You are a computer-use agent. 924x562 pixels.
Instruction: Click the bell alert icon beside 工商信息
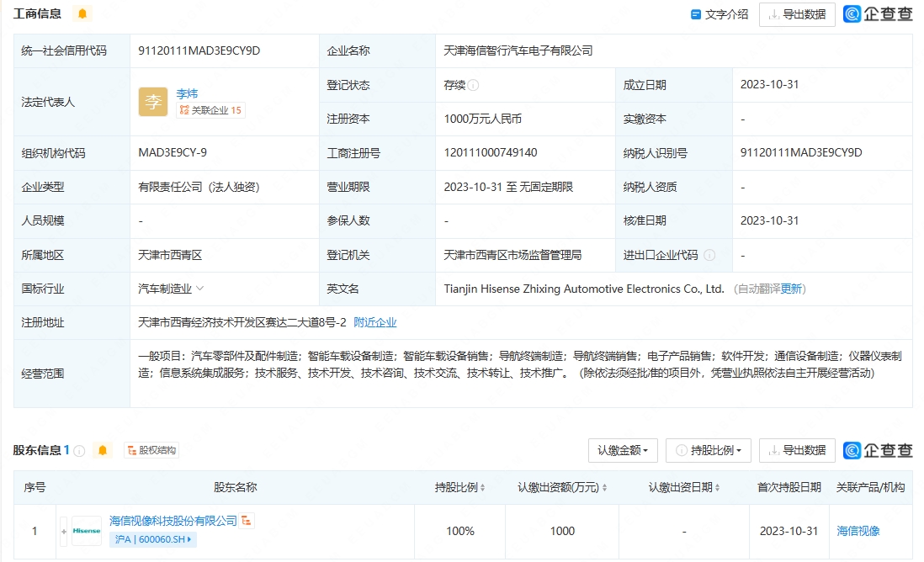click(x=82, y=13)
